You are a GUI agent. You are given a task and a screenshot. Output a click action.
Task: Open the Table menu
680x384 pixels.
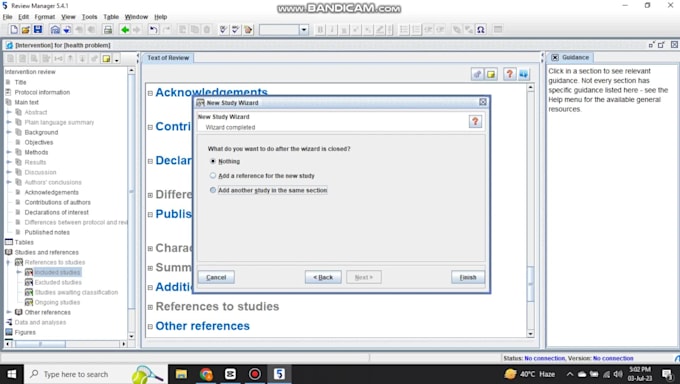point(111,17)
